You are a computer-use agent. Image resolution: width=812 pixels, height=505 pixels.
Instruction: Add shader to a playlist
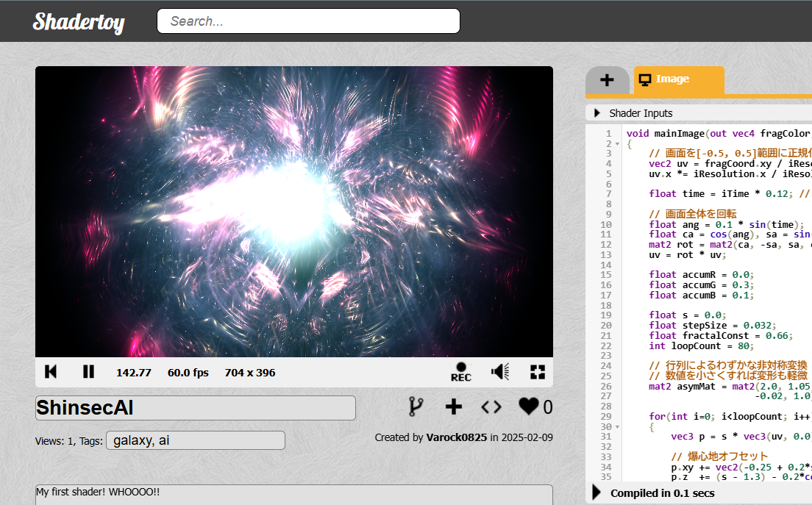click(454, 406)
